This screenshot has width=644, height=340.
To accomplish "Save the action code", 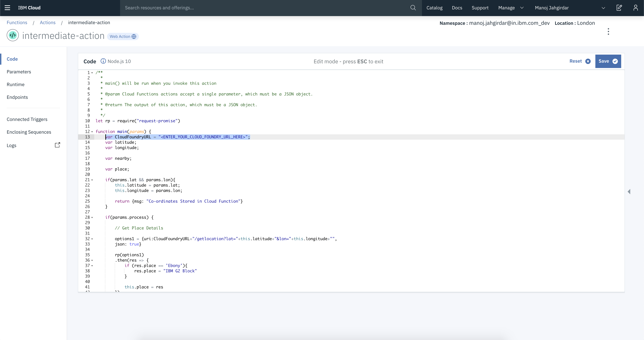I will point(608,61).
